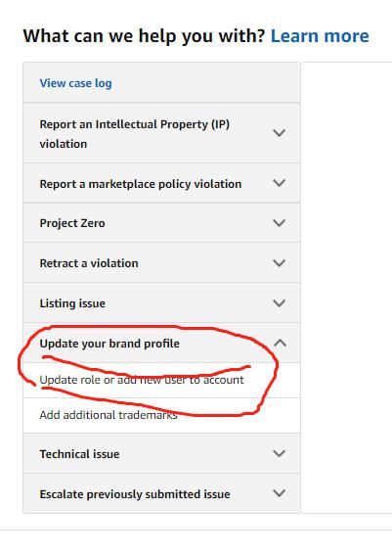This screenshot has height=554, width=392.
Task: Collapse the Update your brand profile chevron
Action: [280, 344]
